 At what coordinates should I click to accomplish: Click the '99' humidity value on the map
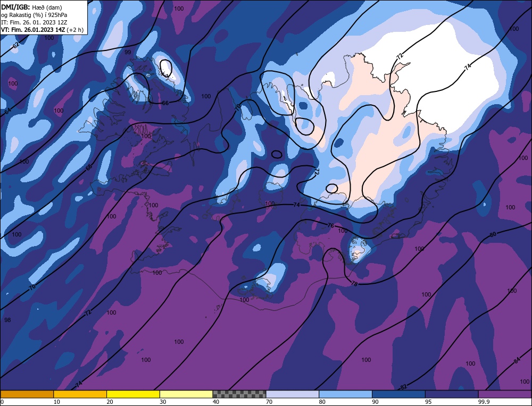point(128,52)
